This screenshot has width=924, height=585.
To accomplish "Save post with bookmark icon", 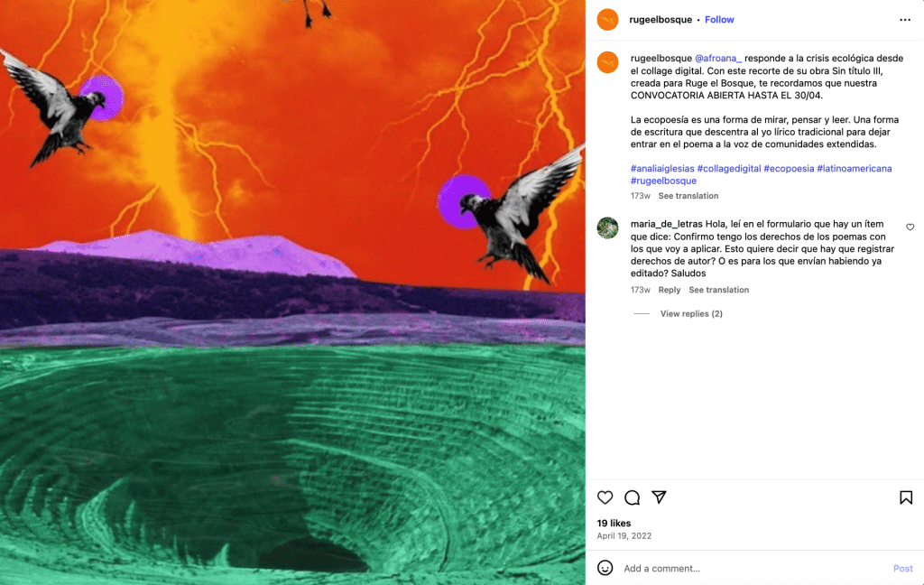I will pyautogui.click(x=906, y=497).
